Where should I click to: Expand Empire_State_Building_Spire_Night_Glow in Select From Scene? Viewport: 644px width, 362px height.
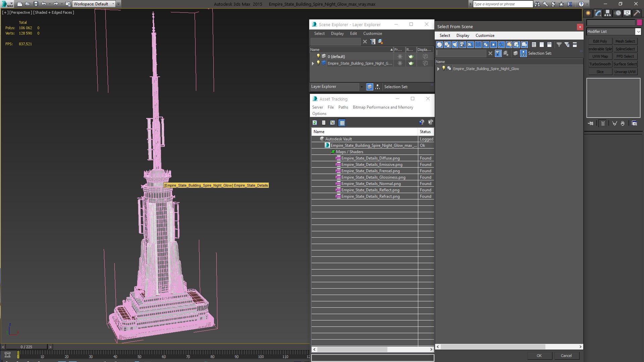coord(438,69)
